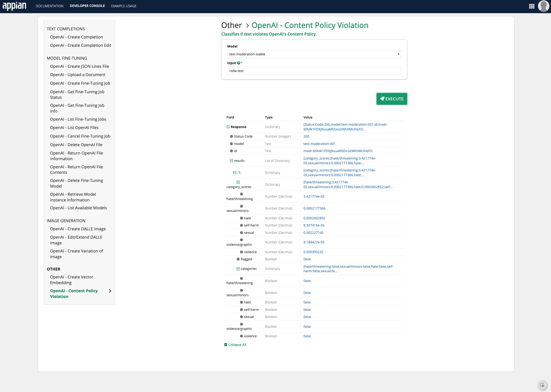Screen dimensions: 551x392
Task: Open OpenAI - Create Fine-Tuning Job
Action: (x=80, y=83)
